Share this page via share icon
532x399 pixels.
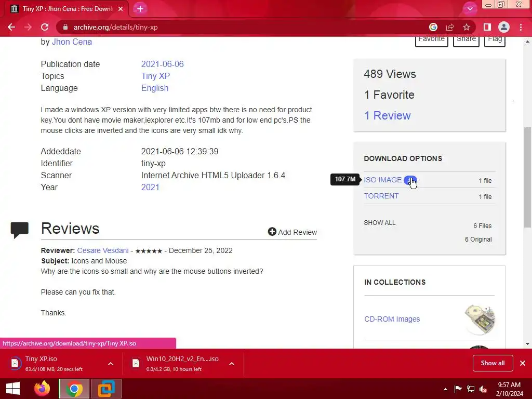(450, 27)
